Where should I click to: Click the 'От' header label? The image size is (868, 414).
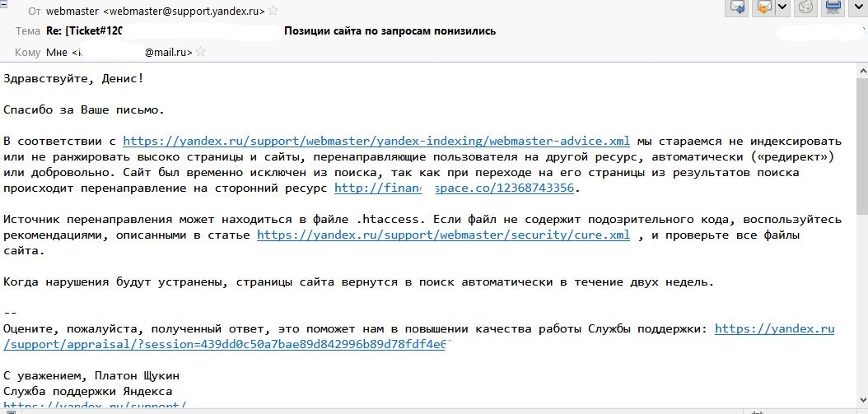35,11
